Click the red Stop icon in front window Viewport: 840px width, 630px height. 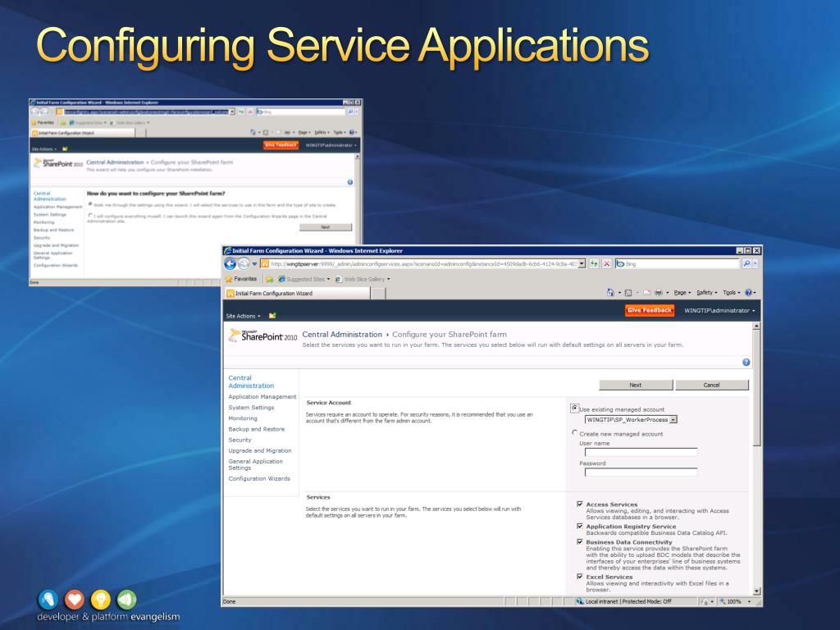tap(606, 263)
